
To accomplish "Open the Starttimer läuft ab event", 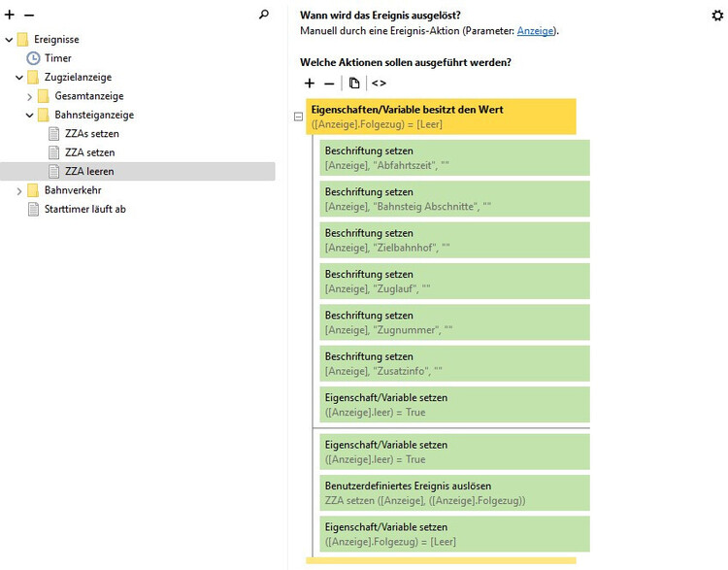I will [84, 209].
